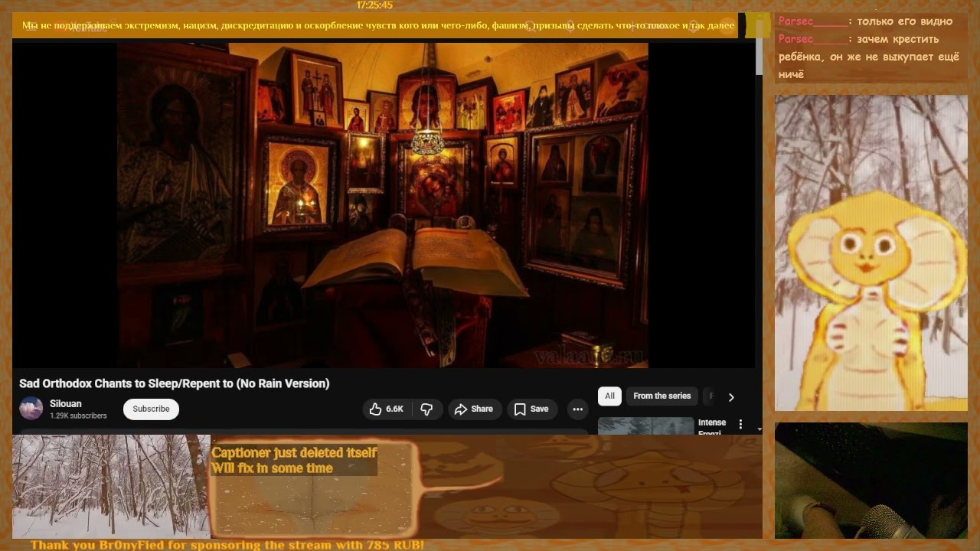The height and width of the screenshot is (551, 980).
Task: Click the Intense suggested video title
Action: [712, 427]
